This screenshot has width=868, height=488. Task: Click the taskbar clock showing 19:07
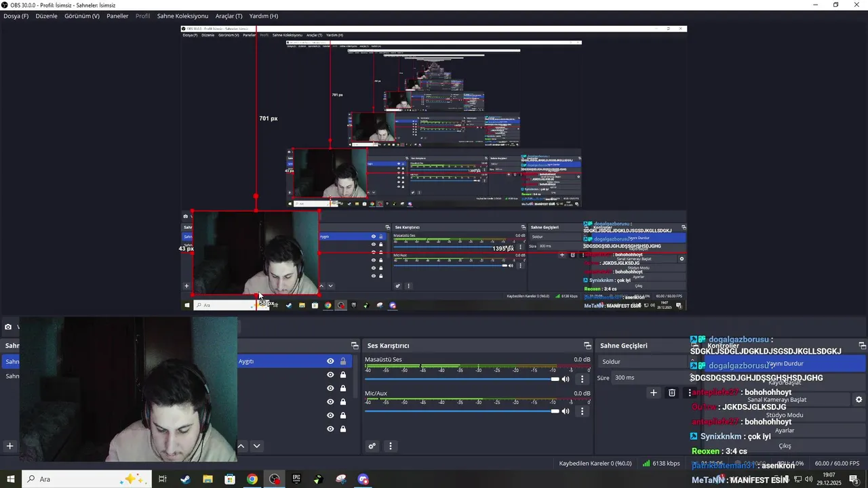pos(829,479)
